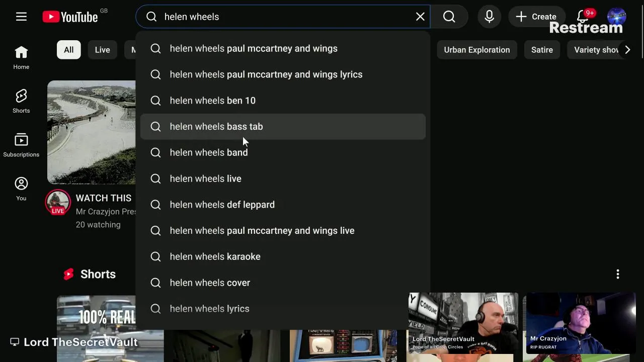Screen dimensions: 644x362
Task: Select the All filter chip
Action: tap(68, 50)
